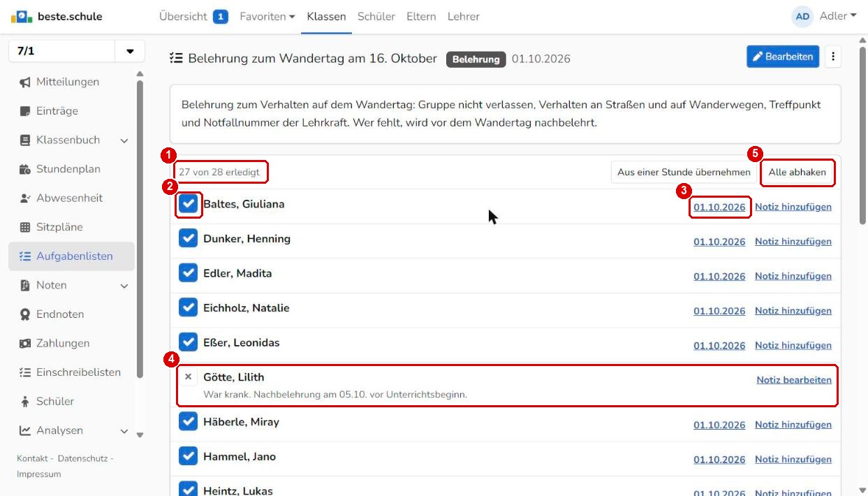Viewport: 868px width, 496px height.
Task: Click the date link for Hammel, Jano
Action: pos(719,460)
